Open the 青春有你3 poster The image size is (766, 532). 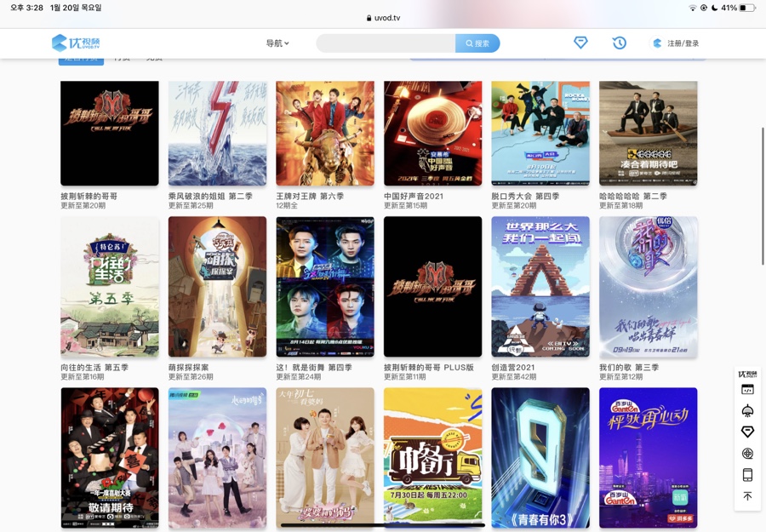(540, 458)
